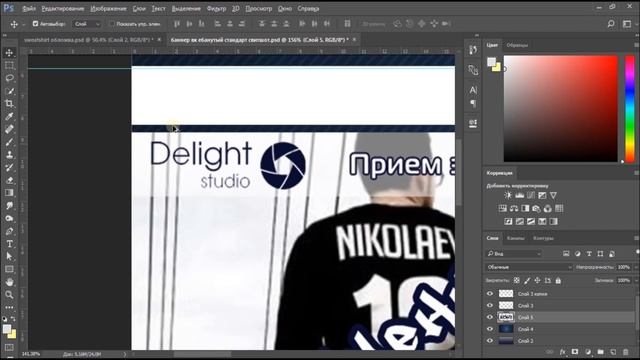Add a layer mask
Screen dimensions: 640x360
(575, 351)
